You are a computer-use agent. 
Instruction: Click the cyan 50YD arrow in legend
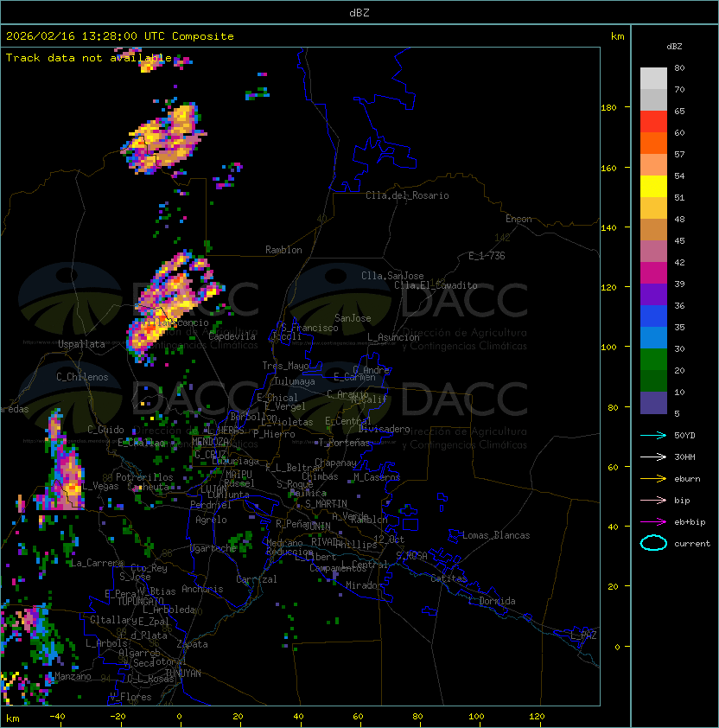(x=653, y=436)
